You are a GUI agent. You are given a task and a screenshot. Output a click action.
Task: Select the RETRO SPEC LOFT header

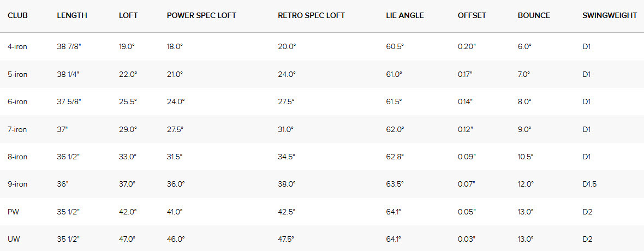coord(311,15)
